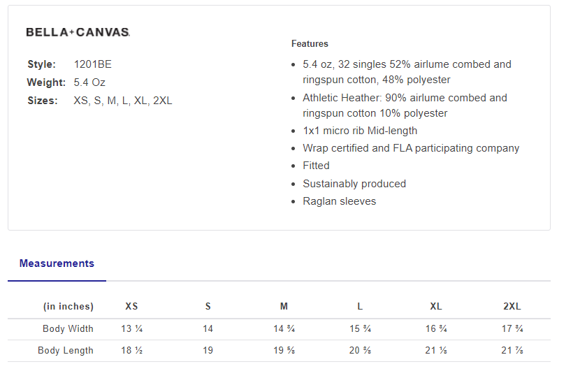
Task: Click the Bella+Canvas brand logo
Action: pos(78,32)
